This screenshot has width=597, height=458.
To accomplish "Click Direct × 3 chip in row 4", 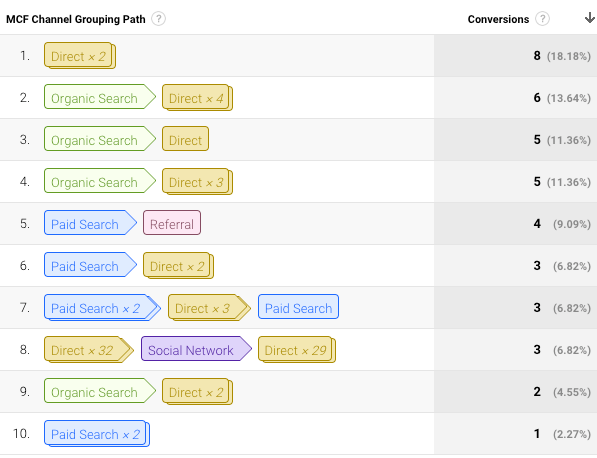I will click(197, 182).
